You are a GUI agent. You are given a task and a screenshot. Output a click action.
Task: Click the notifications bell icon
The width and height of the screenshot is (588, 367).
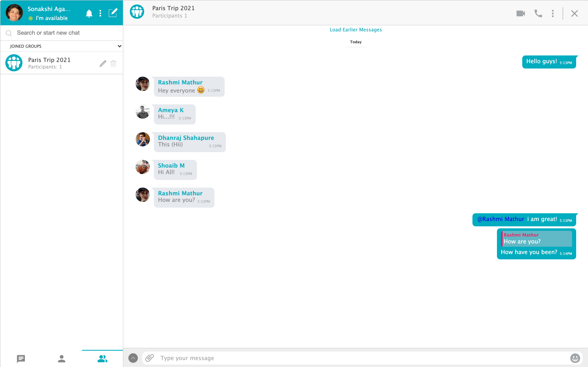click(x=89, y=13)
